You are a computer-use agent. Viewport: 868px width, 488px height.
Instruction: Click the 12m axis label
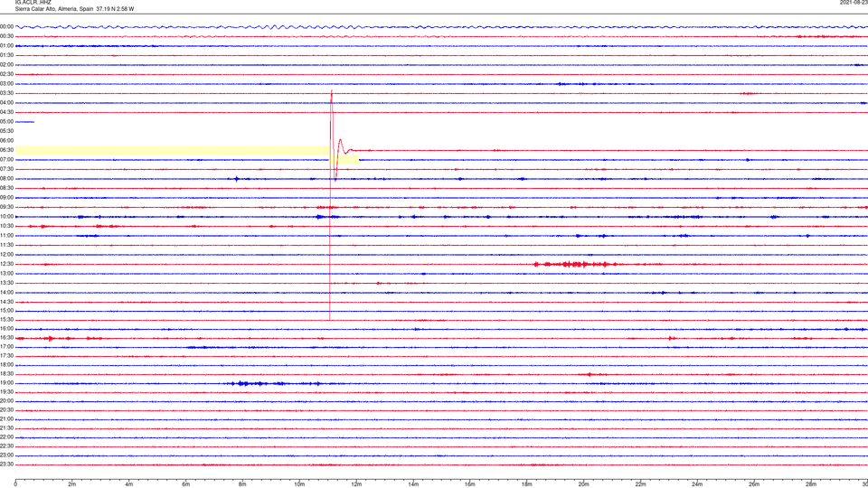tap(356, 484)
